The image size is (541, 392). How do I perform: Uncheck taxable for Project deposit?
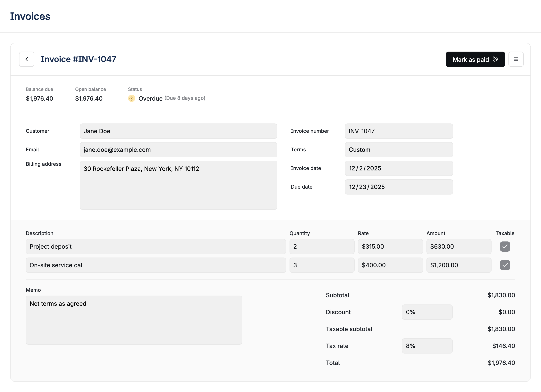click(505, 247)
